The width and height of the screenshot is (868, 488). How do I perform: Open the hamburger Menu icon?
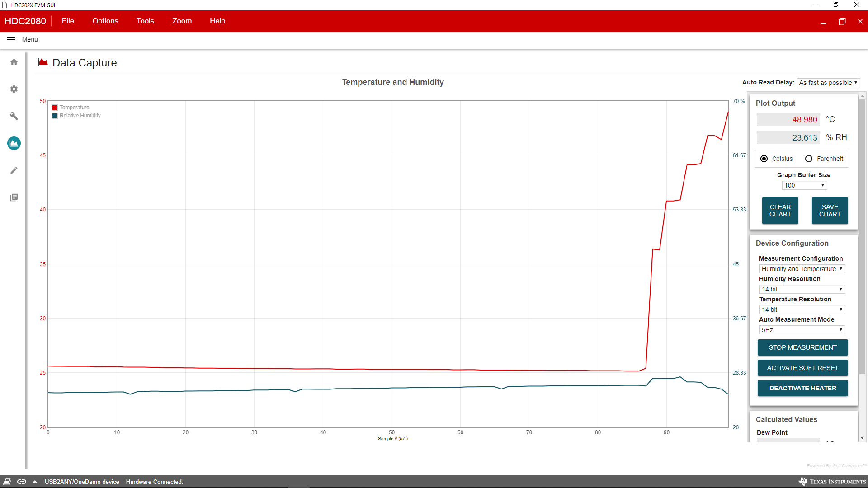coord(11,40)
